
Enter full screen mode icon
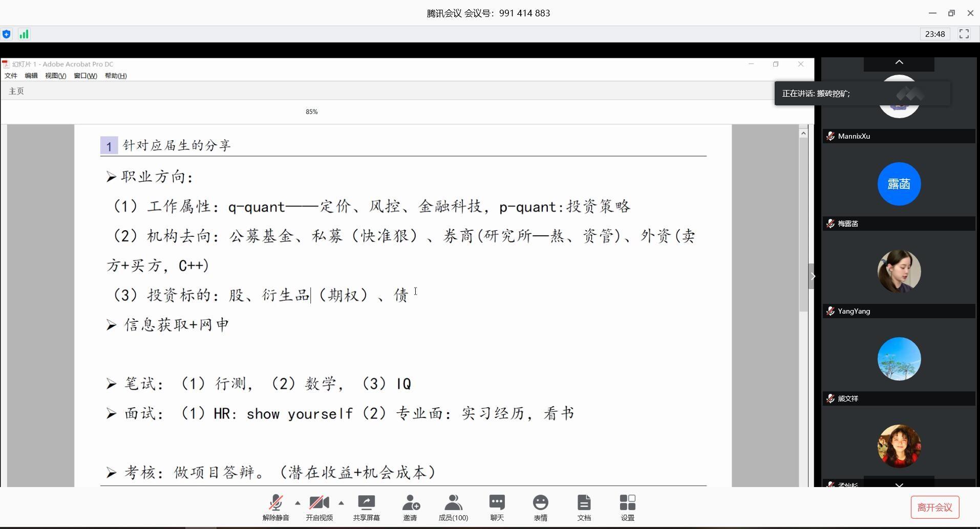(x=964, y=34)
